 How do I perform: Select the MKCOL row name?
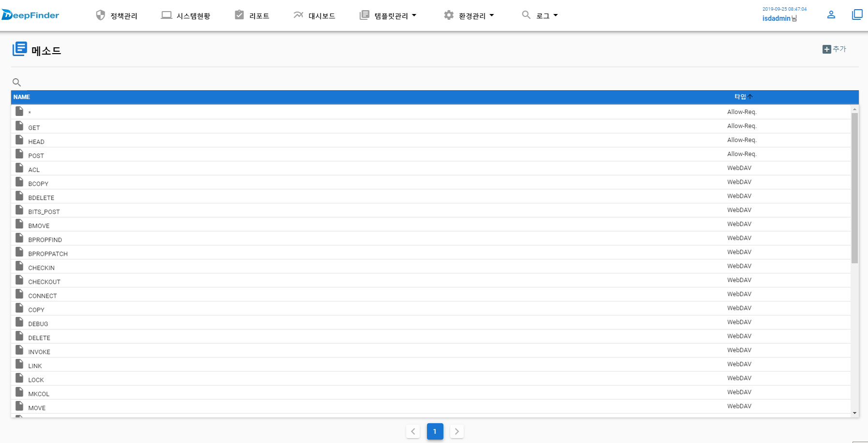pos(39,394)
